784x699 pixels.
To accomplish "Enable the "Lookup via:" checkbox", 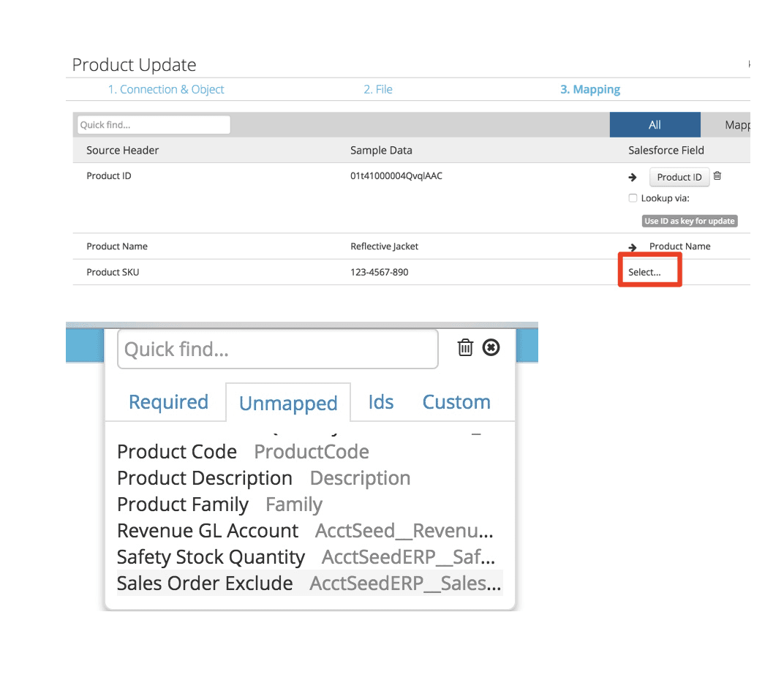I will [632, 197].
